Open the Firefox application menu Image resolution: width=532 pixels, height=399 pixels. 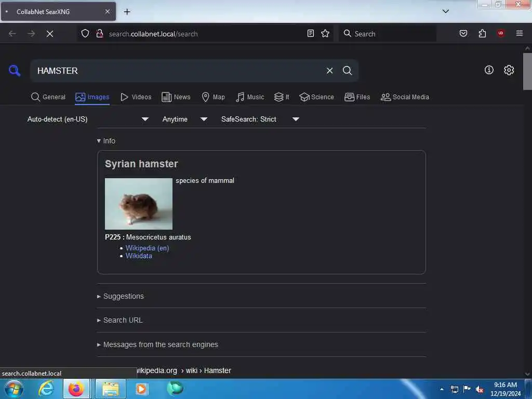click(x=520, y=33)
